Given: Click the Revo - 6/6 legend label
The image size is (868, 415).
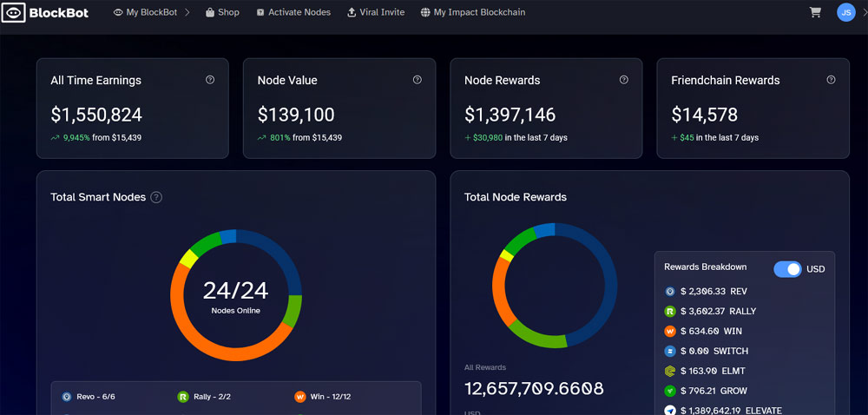Looking at the screenshot, I should click(x=95, y=397).
